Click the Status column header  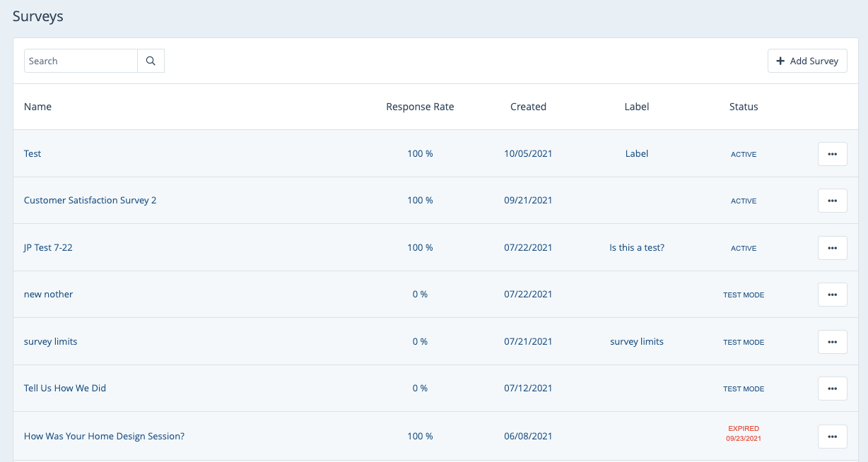(x=744, y=107)
